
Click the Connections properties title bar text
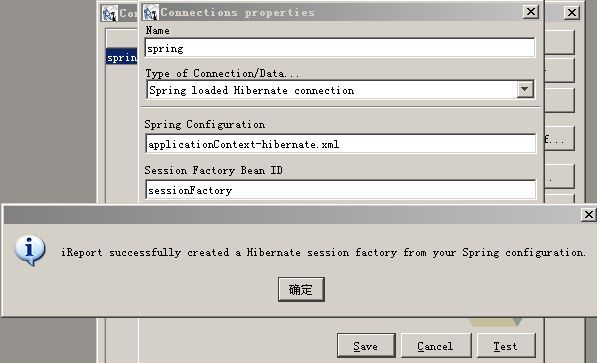(238, 13)
